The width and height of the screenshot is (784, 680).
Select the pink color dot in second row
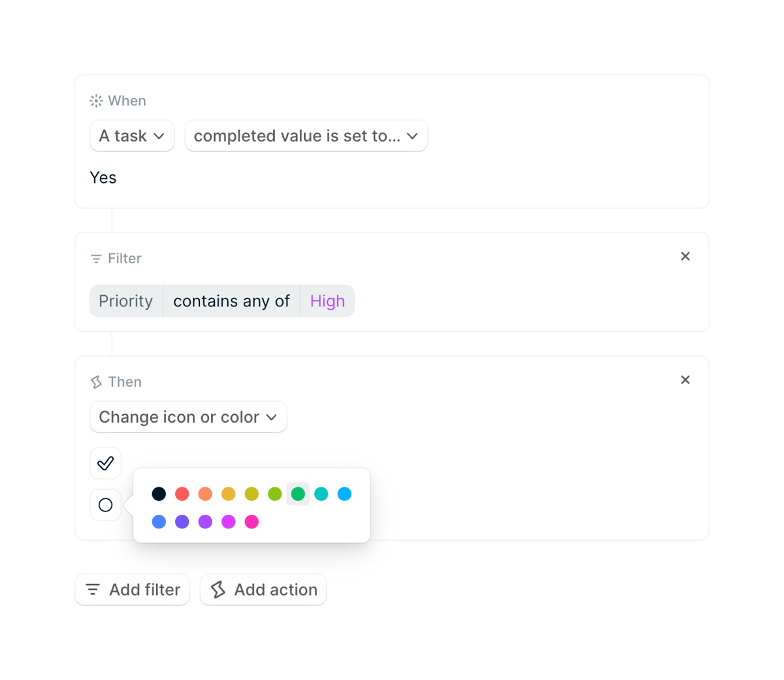(252, 522)
